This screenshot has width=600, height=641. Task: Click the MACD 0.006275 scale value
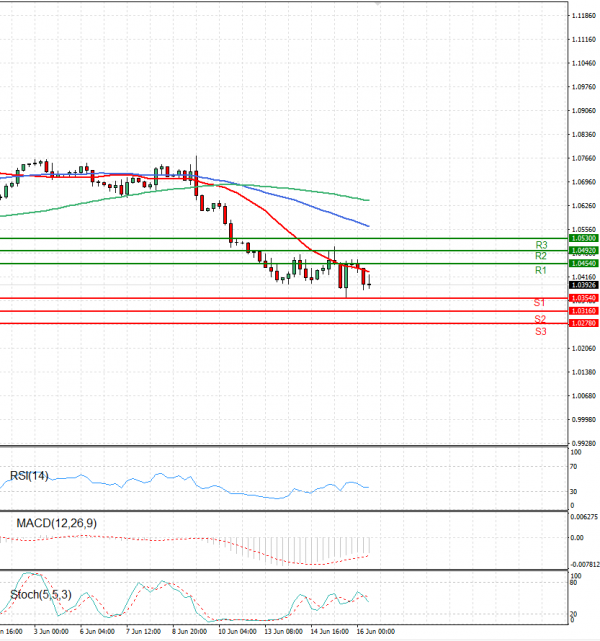(x=584, y=517)
